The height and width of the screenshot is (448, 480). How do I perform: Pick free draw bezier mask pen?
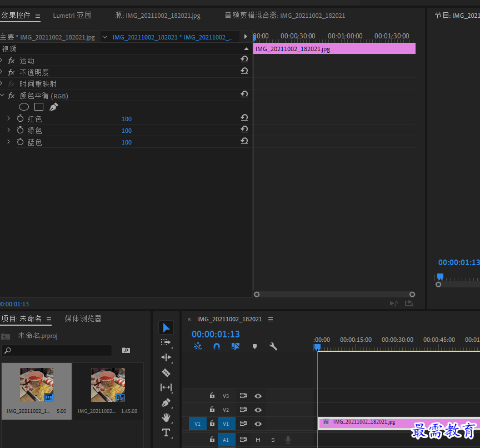[x=53, y=107]
